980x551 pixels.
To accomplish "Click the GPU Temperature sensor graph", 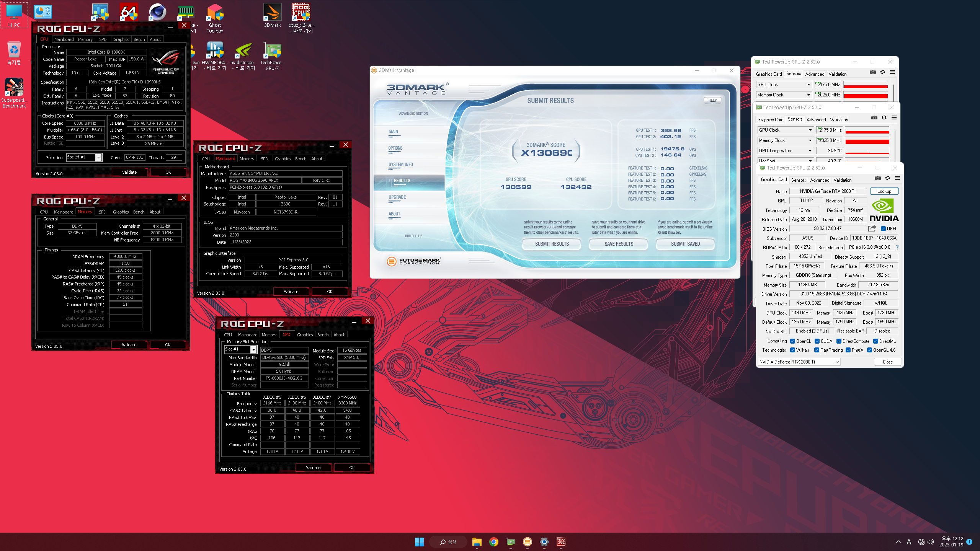I will click(867, 151).
